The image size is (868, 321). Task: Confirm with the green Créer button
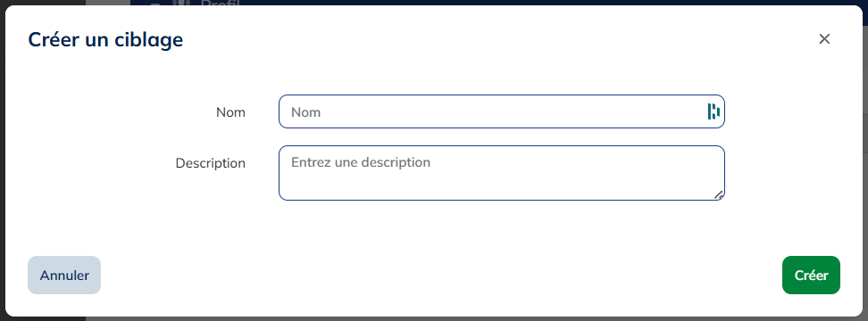point(811,276)
